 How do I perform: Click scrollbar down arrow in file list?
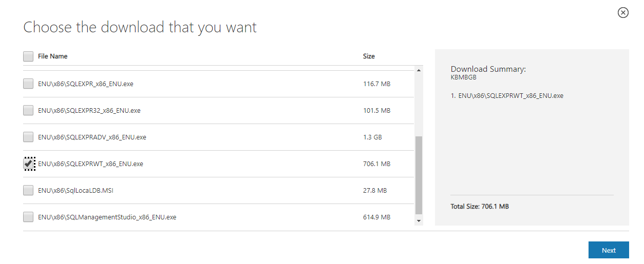[419, 221]
